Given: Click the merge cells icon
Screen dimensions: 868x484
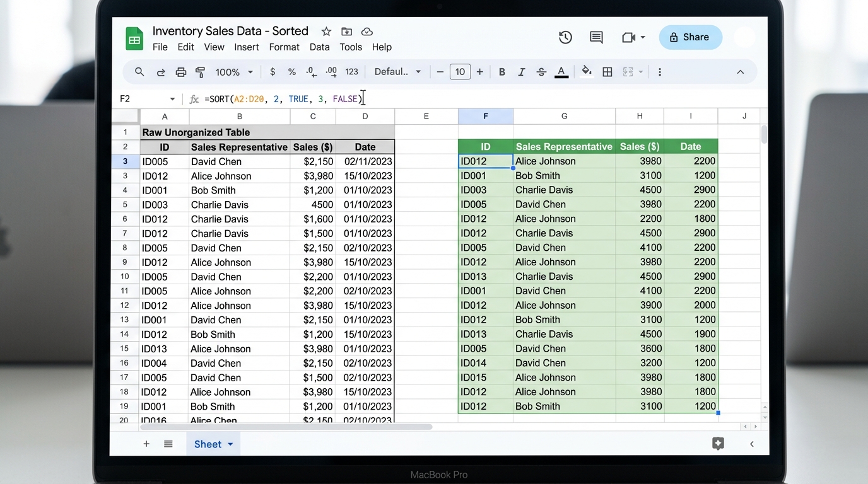Looking at the screenshot, I should coord(628,72).
